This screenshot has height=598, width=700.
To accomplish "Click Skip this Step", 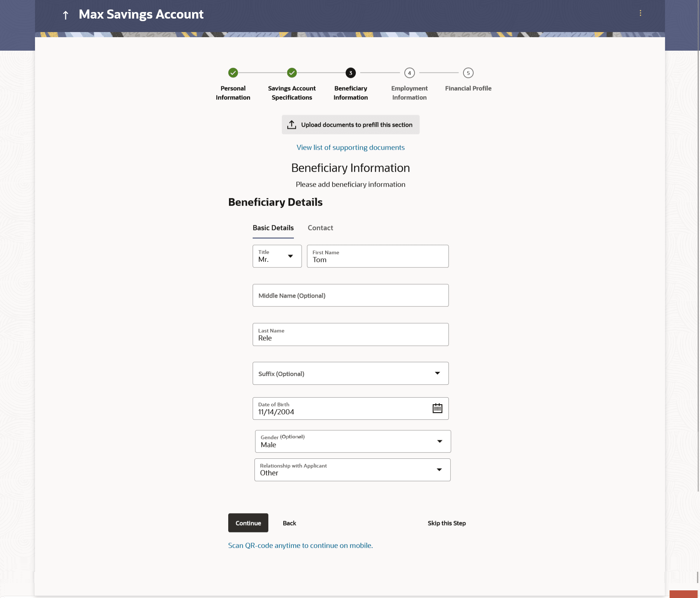I will [x=447, y=523].
